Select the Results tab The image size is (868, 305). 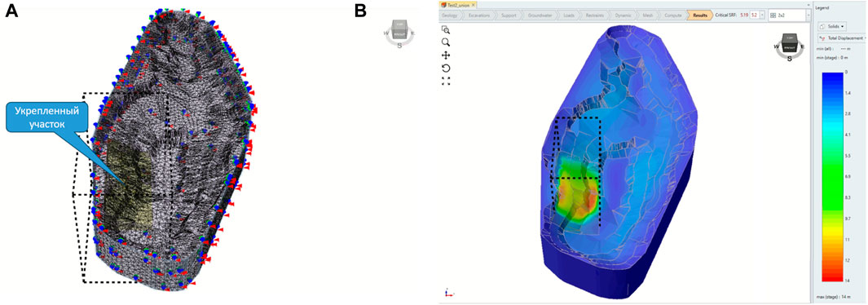pos(700,15)
